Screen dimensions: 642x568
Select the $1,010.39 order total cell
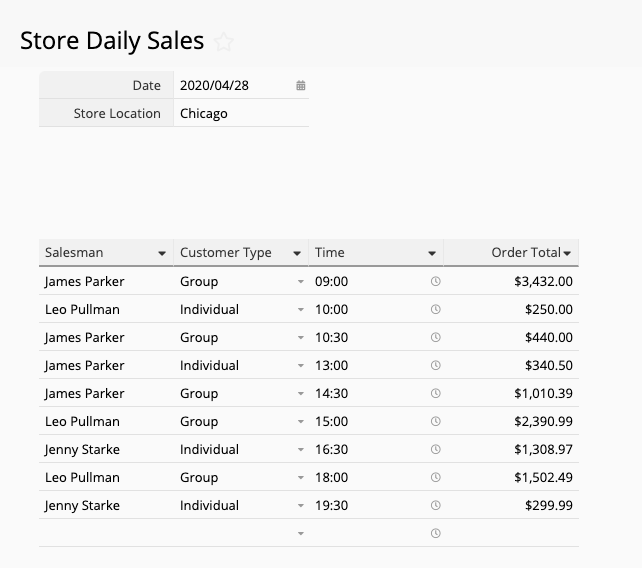click(511, 393)
